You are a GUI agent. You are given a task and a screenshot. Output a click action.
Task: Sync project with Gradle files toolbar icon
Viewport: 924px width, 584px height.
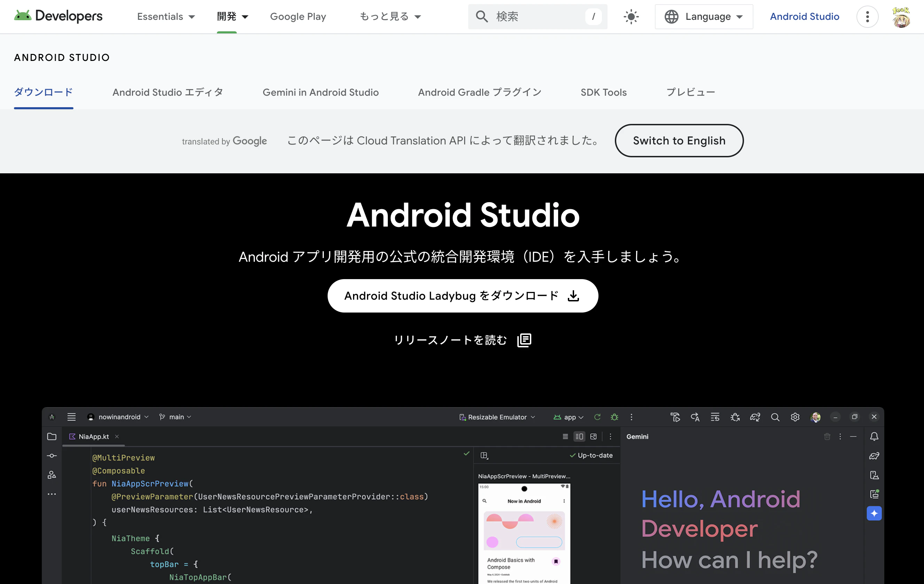[755, 417]
